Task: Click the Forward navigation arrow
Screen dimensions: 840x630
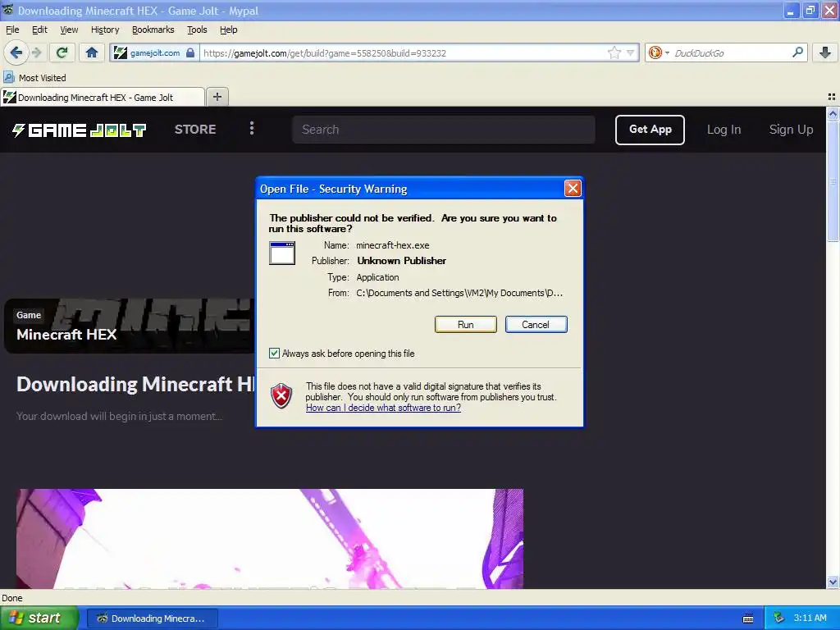Action: tap(36, 52)
